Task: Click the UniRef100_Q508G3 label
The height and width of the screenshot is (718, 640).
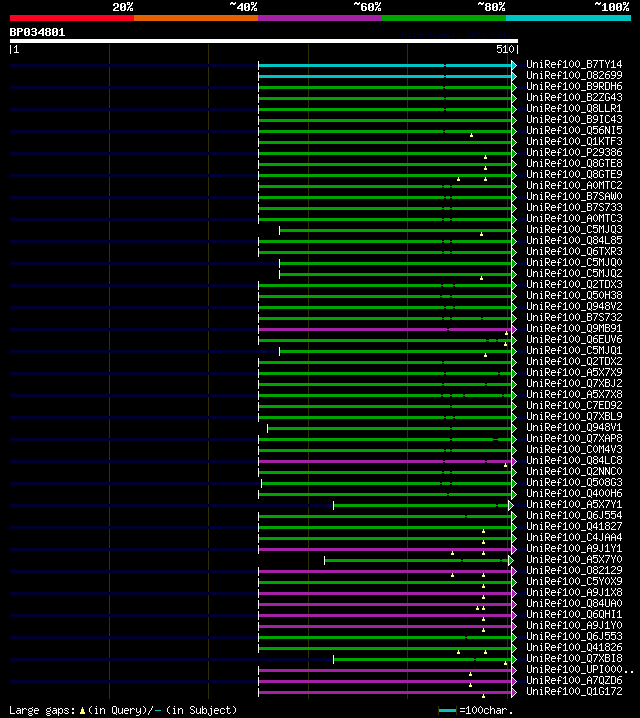Action: click(x=574, y=483)
